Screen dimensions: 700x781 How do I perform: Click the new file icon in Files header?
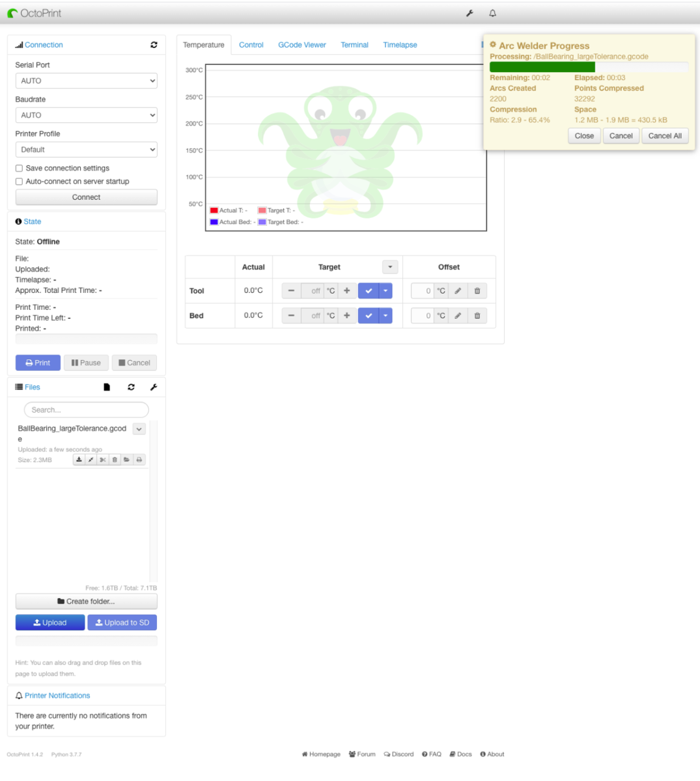coord(107,387)
